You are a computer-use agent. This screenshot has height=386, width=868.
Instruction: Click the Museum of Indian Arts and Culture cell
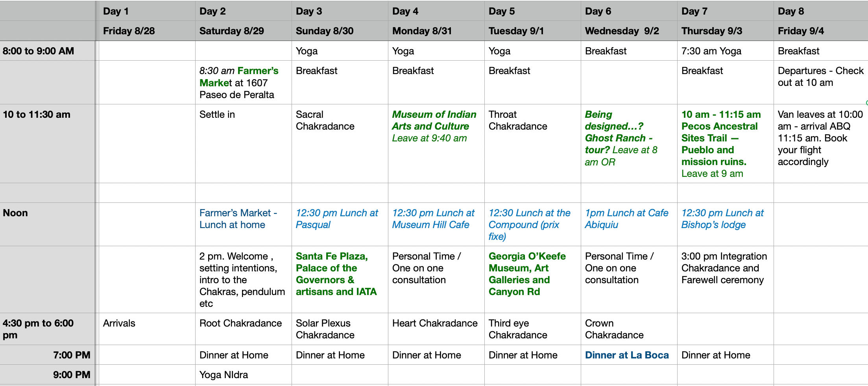436,143
